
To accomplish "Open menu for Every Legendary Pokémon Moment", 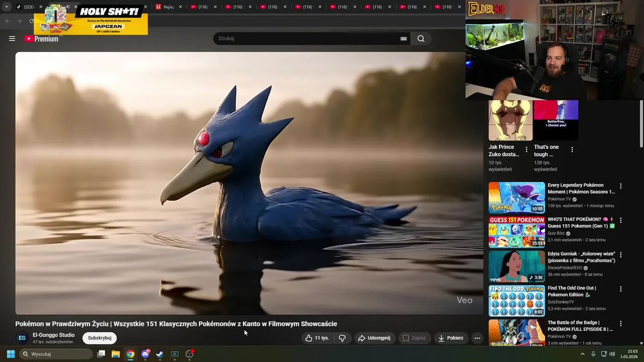I will pos(620,186).
